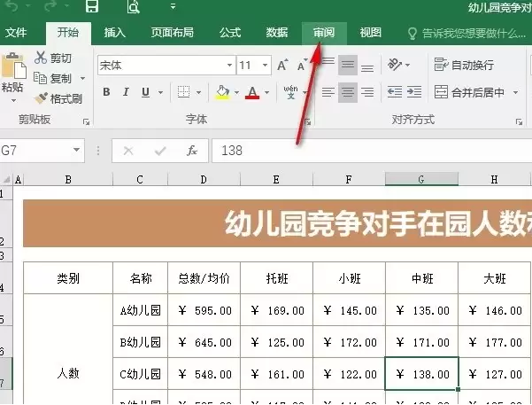
Task: Toggle center horizontal alignment
Action: (x=348, y=92)
